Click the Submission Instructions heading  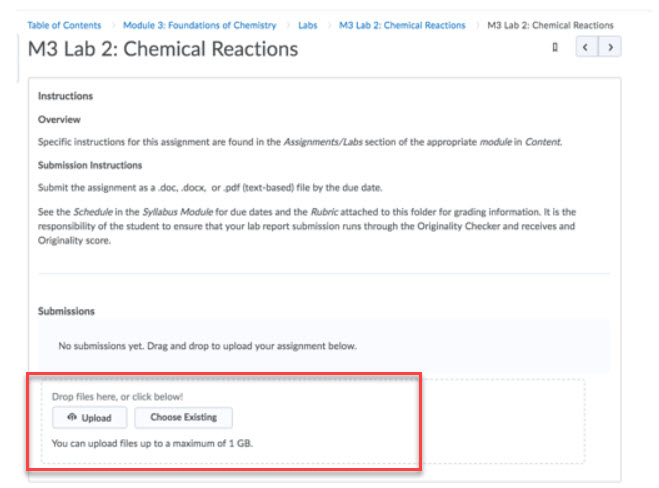90,165
